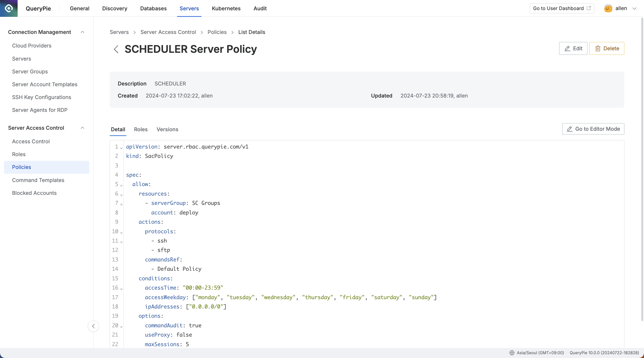Click Go to Editor Mode button
This screenshot has width=644, height=358.
click(593, 129)
